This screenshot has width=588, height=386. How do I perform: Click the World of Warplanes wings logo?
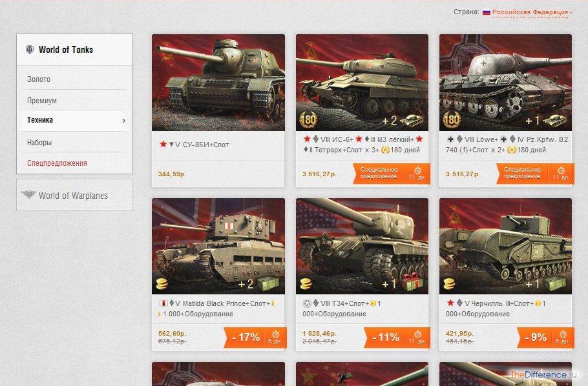point(28,195)
